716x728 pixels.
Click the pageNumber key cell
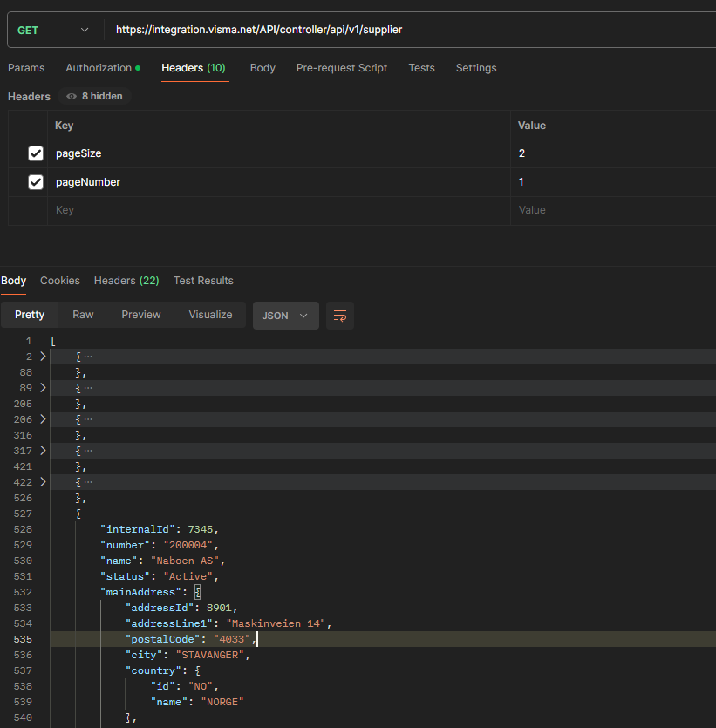point(279,182)
